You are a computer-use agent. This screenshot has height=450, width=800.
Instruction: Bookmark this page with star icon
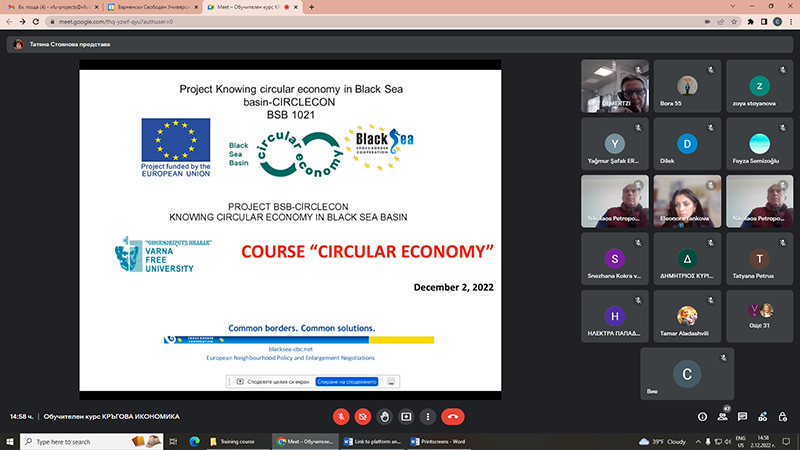[x=734, y=22]
